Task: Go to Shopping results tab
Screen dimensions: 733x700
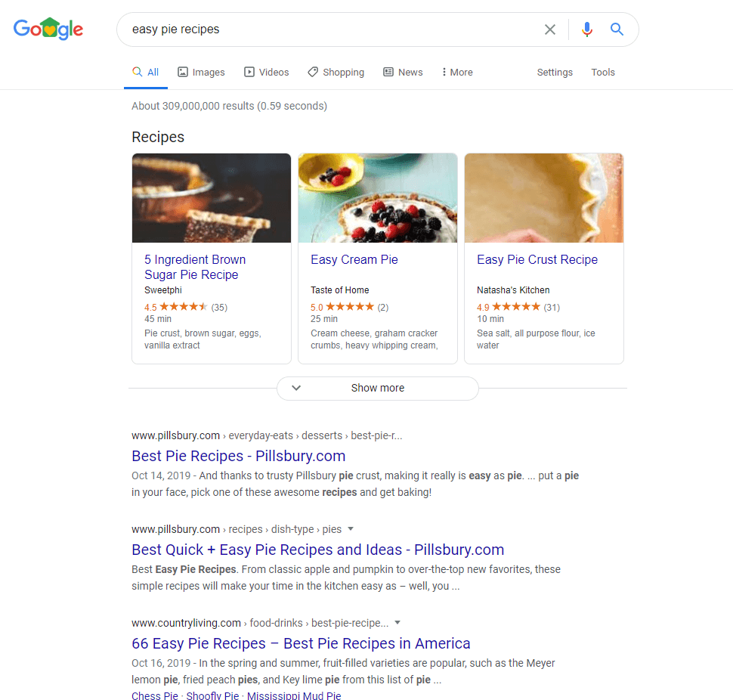Action: [336, 73]
